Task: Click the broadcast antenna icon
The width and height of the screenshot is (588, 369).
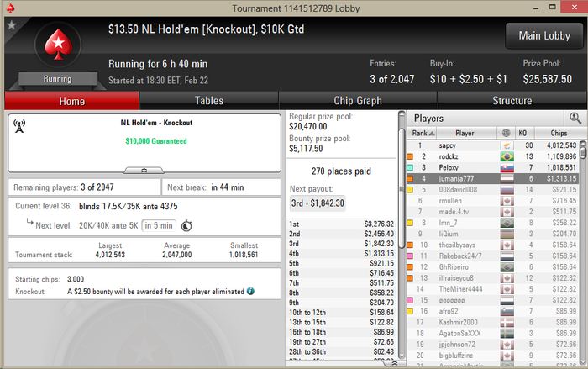Action: (19, 126)
